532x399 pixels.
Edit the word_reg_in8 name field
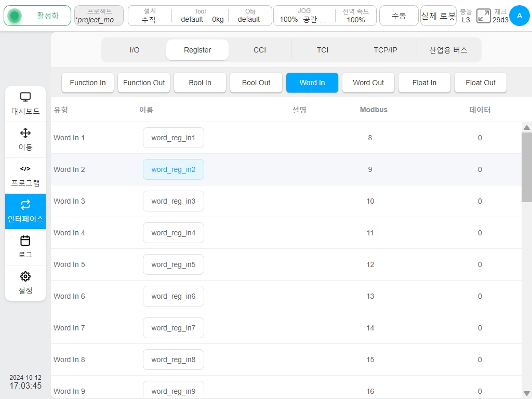(x=174, y=360)
